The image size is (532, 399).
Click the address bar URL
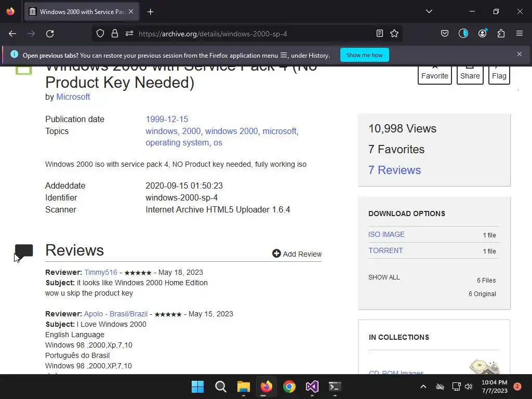pos(212,34)
